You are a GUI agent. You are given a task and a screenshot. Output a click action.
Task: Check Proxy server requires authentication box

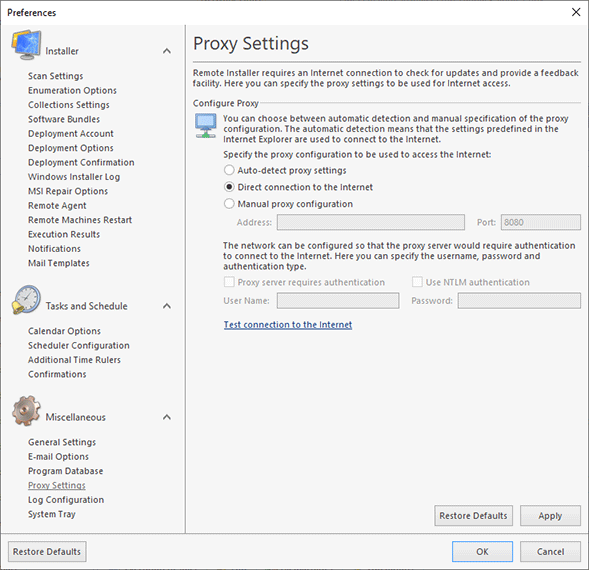click(x=229, y=282)
